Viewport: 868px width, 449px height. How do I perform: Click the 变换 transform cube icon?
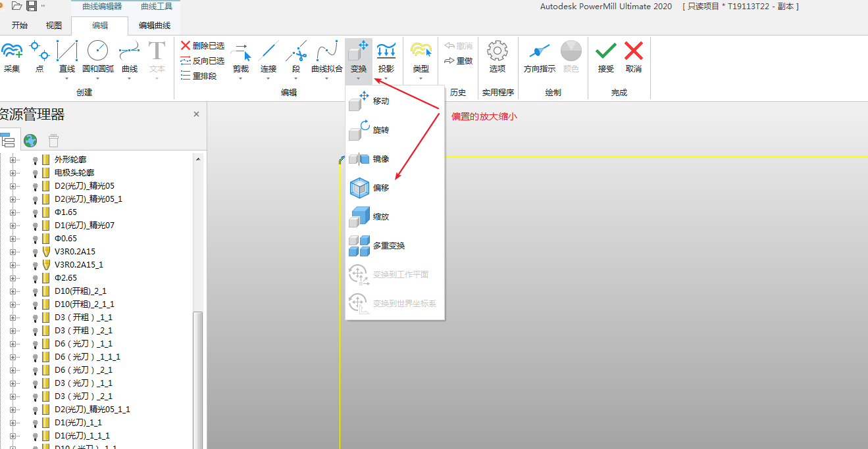pyautogui.click(x=358, y=51)
